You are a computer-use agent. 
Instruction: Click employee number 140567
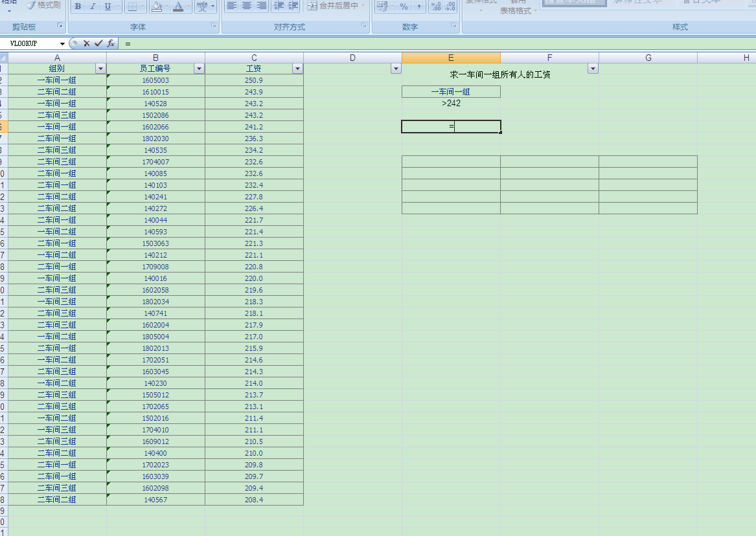point(155,500)
